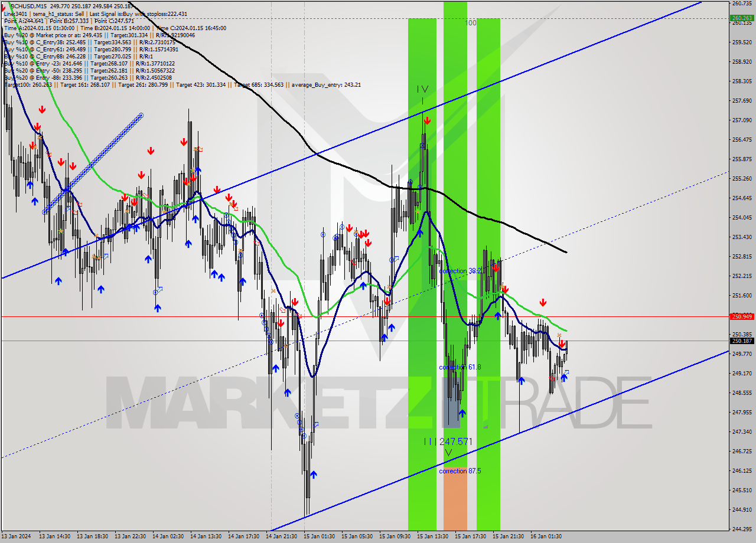Viewport: 756px width, 543px height.
Task: Click the '16 Jan 01:30' time axis label
Action: tap(546, 537)
